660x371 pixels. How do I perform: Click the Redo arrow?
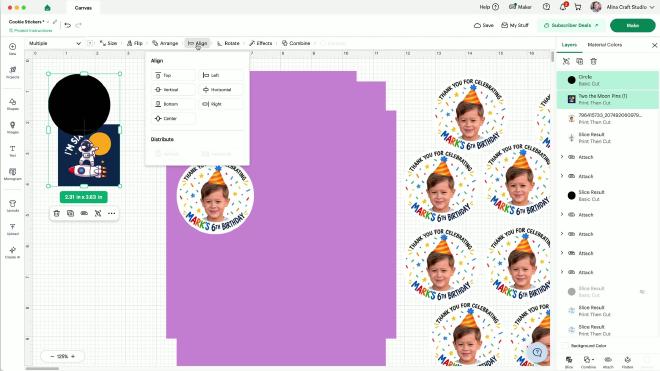click(x=78, y=25)
